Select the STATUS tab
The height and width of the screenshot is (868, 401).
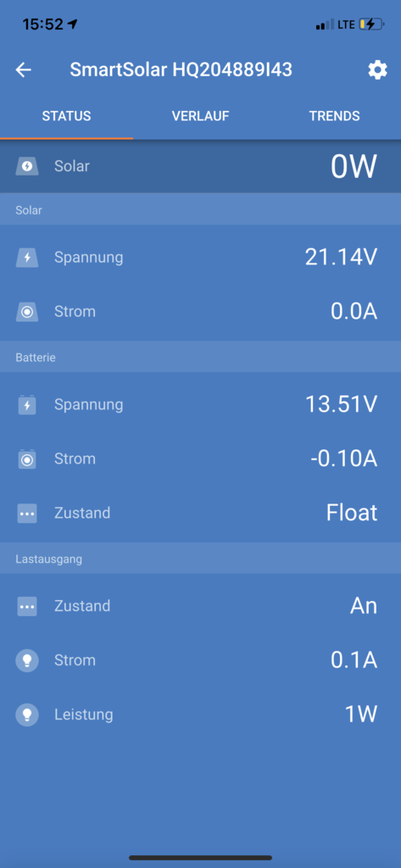click(x=66, y=116)
